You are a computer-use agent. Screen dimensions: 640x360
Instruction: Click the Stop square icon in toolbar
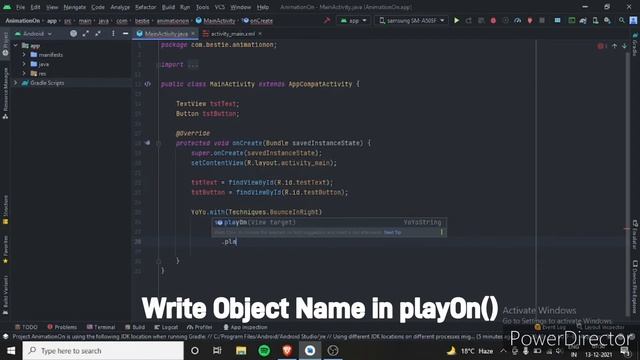542,20
